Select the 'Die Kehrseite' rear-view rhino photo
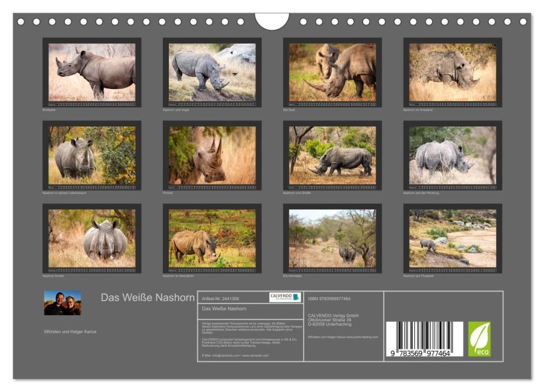Screen dimensions: 544x392 (x=332, y=238)
